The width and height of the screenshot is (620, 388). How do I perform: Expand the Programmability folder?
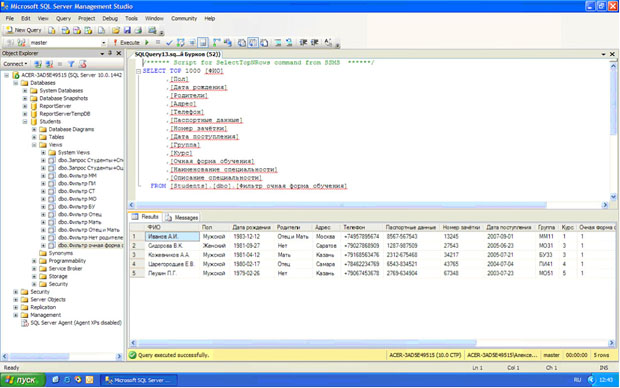(34, 261)
